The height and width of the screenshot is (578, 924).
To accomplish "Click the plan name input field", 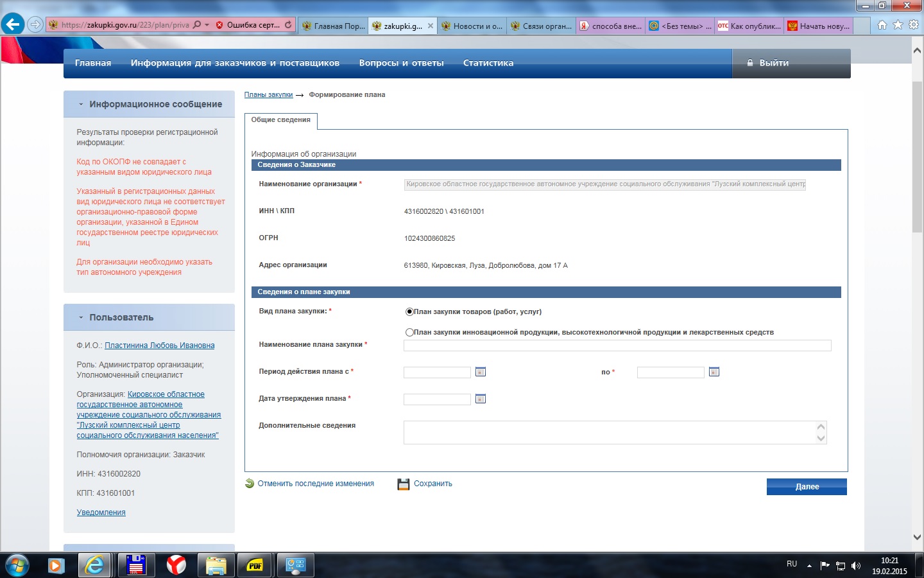I will [x=617, y=346].
